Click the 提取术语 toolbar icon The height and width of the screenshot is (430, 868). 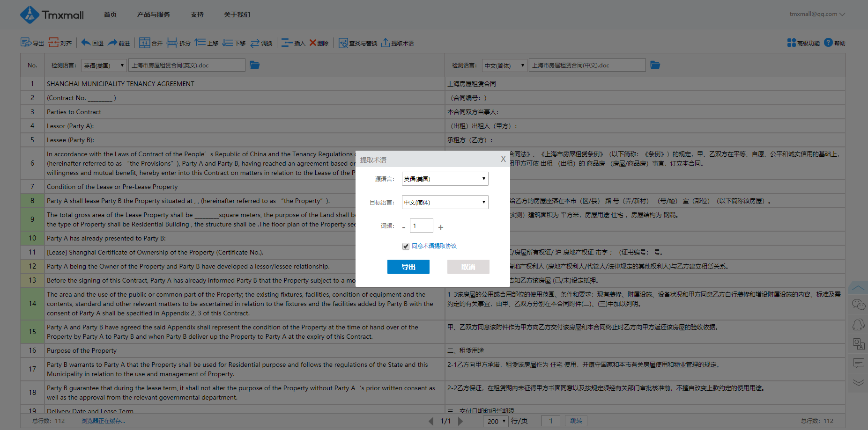(x=397, y=43)
